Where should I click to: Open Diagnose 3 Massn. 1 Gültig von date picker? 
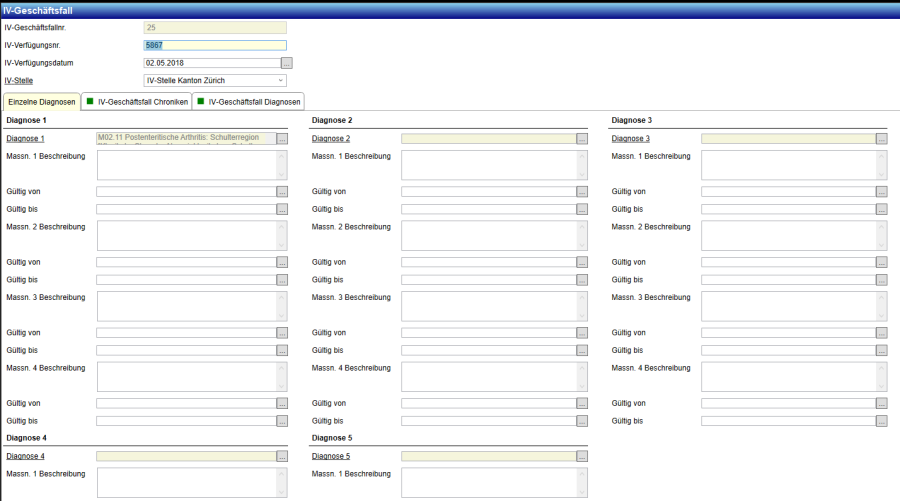[882, 192]
